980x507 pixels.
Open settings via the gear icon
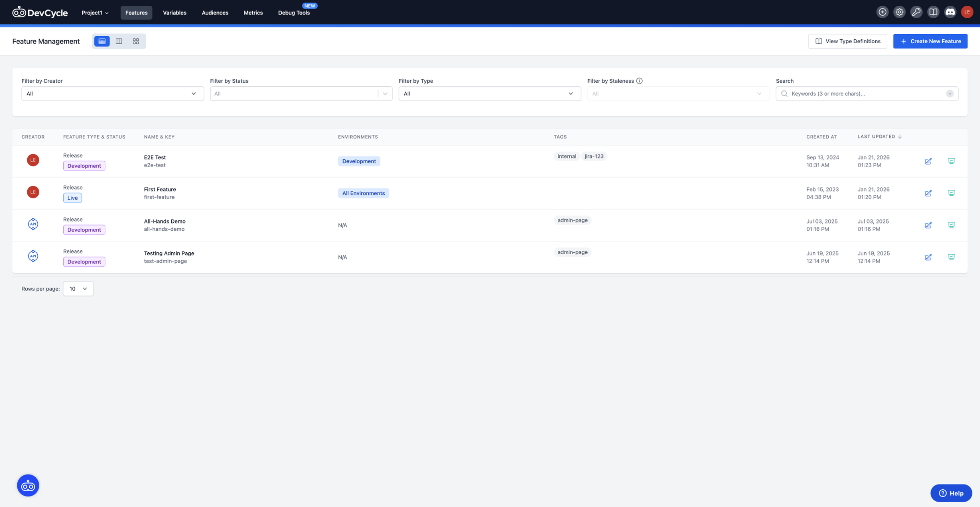(x=899, y=12)
